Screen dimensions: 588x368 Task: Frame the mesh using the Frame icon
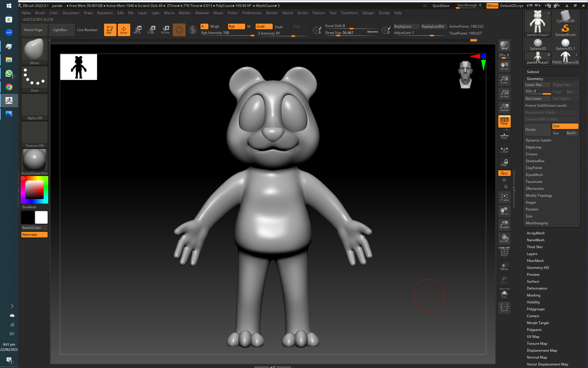[x=504, y=197]
